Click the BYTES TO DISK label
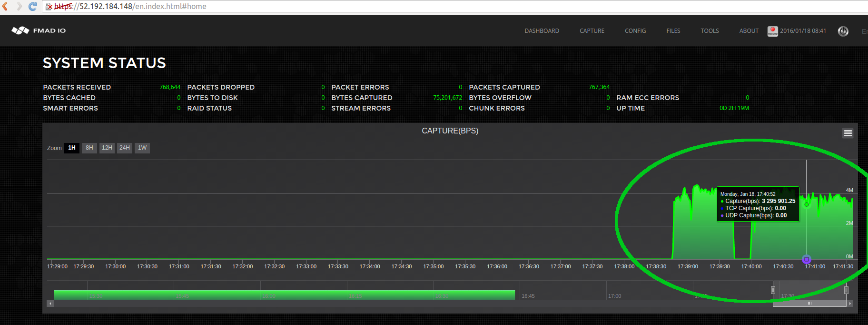 [x=212, y=98]
